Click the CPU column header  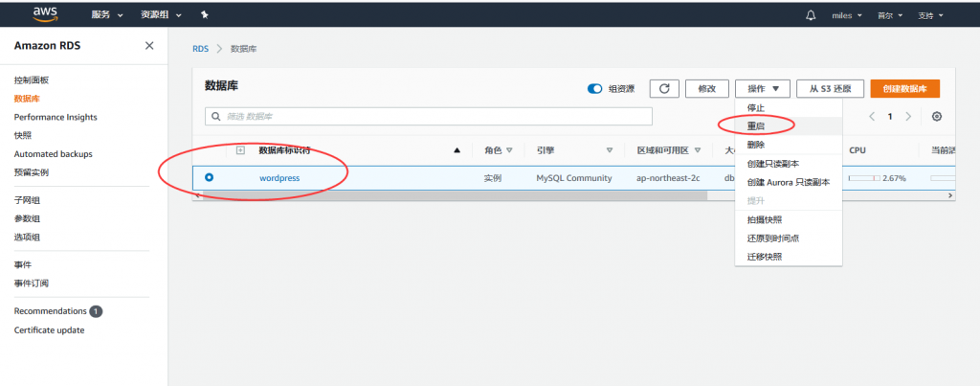pos(857,150)
